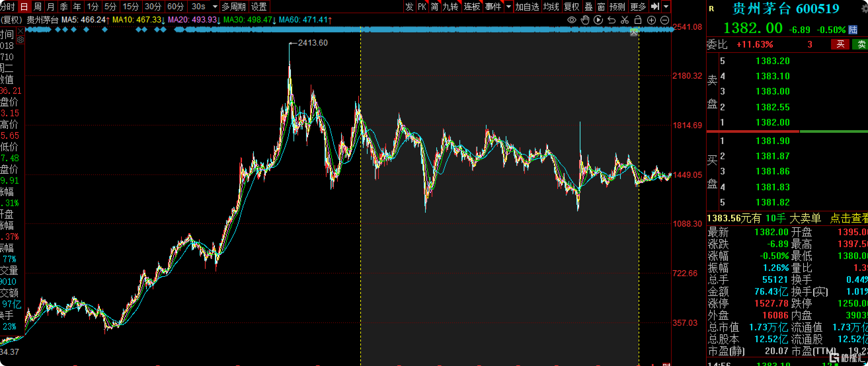Click the 发 post button
This screenshot has width=868, height=366.
coord(409,6)
